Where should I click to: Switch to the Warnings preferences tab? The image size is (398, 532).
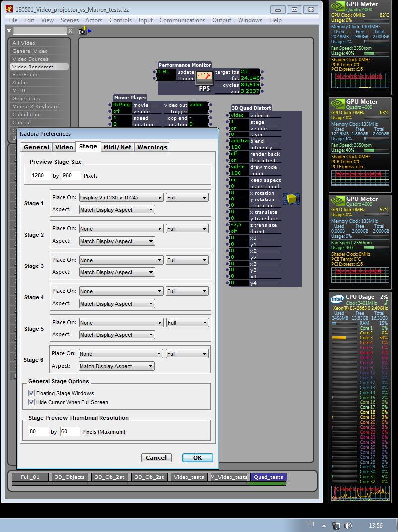click(152, 147)
